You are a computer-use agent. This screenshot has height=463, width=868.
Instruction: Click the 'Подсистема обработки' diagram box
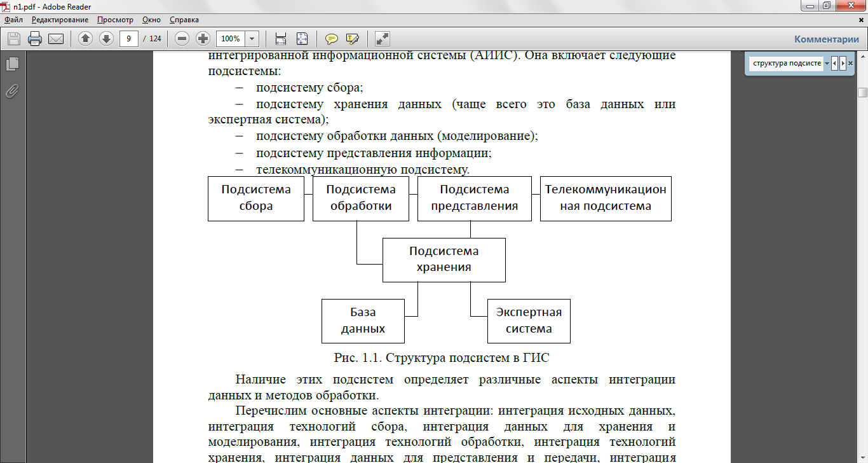click(x=361, y=198)
